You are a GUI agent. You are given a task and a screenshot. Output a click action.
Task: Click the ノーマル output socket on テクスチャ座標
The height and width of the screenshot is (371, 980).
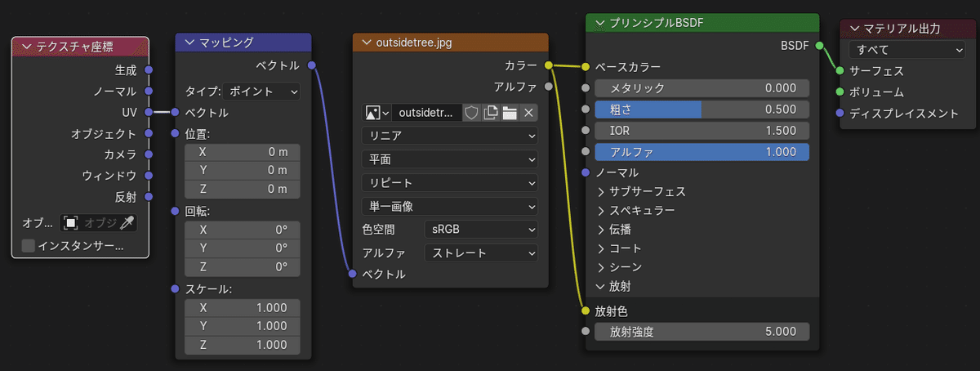[x=149, y=91]
